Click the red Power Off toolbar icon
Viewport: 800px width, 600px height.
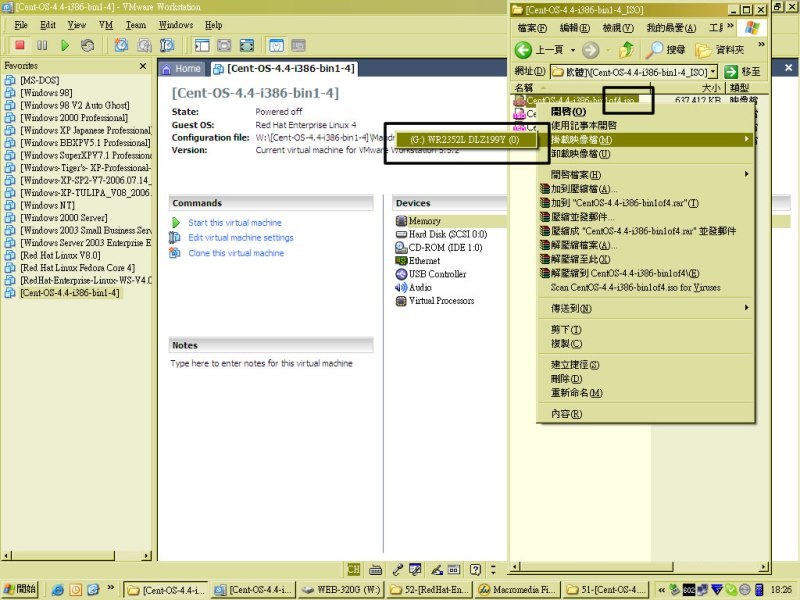coord(20,45)
